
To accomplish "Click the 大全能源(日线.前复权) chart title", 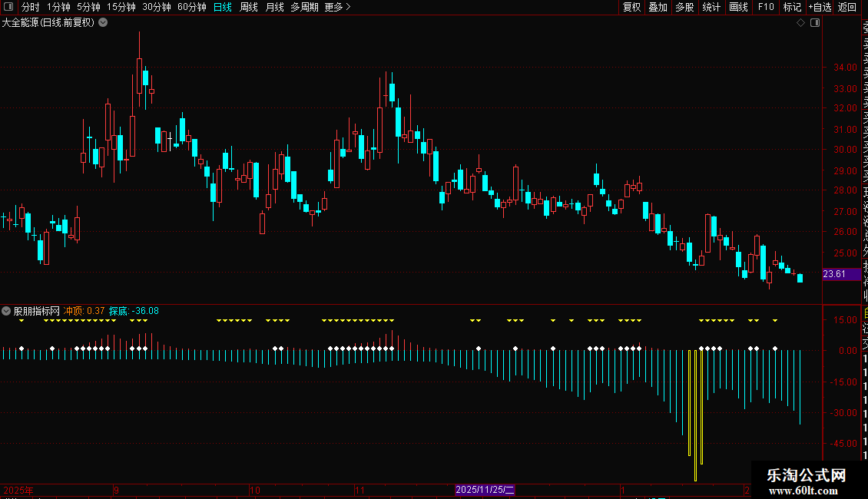I will (x=48, y=23).
